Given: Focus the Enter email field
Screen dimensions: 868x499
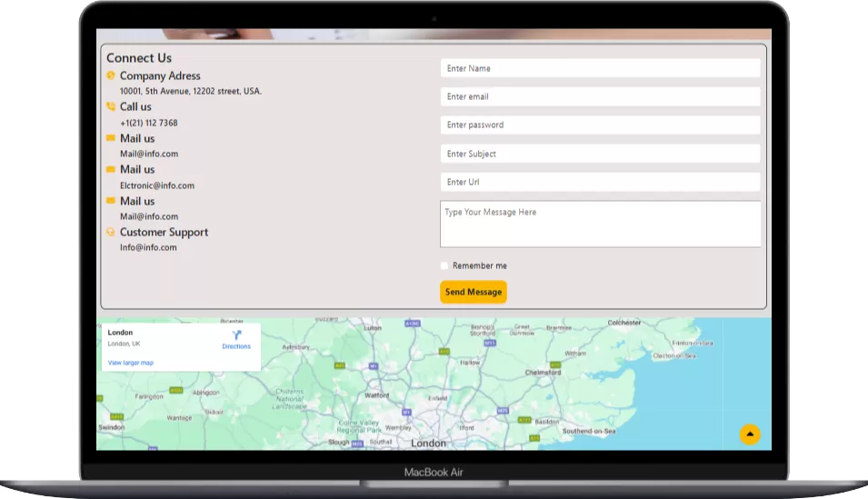Looking at the screenshot, I should coord(600,96).
